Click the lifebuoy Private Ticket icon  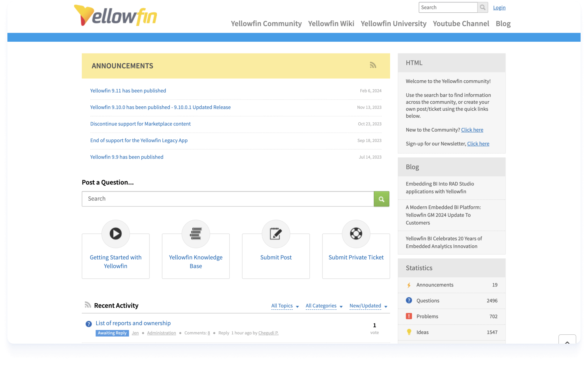pyautogui.click(x=356, y=234)
